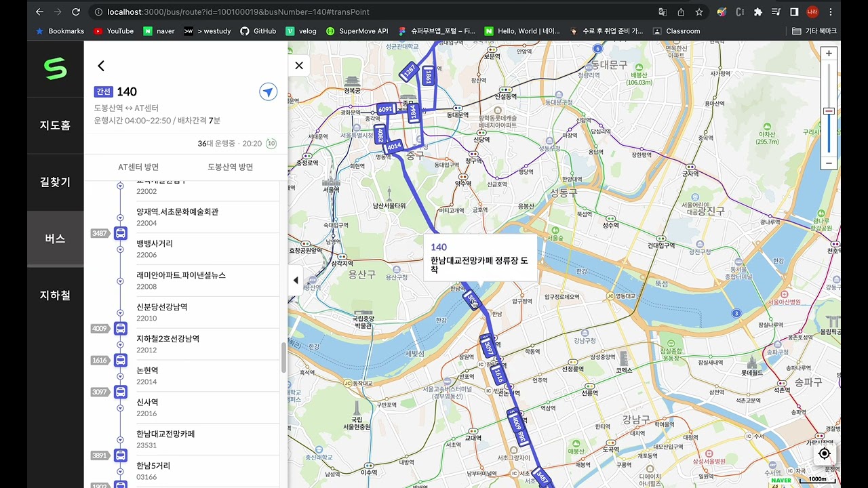868x488 pixels.
Task: Click the expand marker beside 뱅뱅사거리 stop
Action: tap(120, 249)
